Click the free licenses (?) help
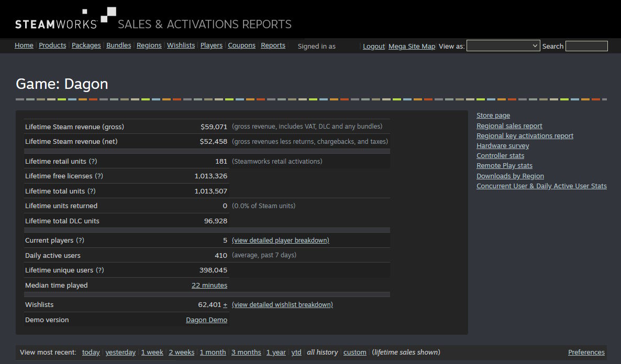This screenshot has width=621, height=364. (98, 176)
